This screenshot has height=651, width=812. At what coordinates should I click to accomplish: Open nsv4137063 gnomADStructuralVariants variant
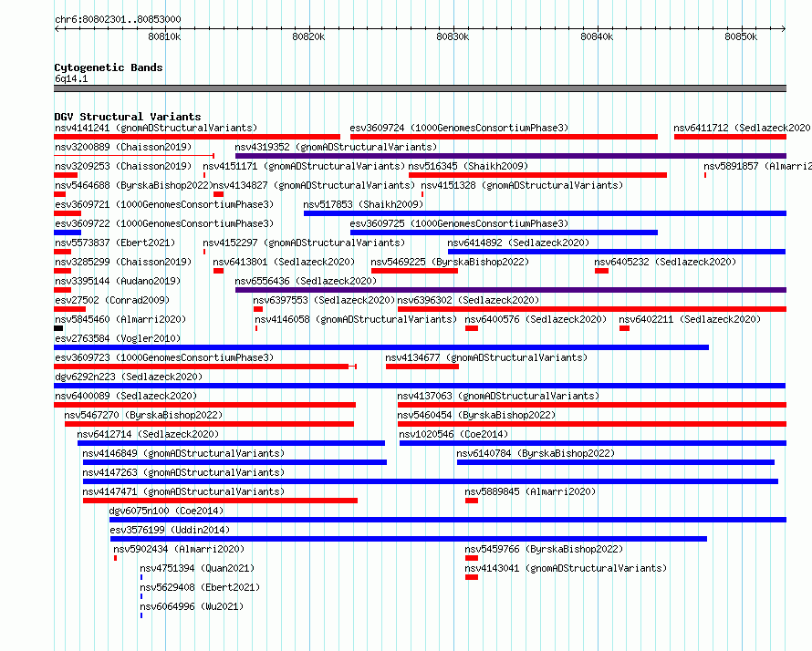coord(498,396)
